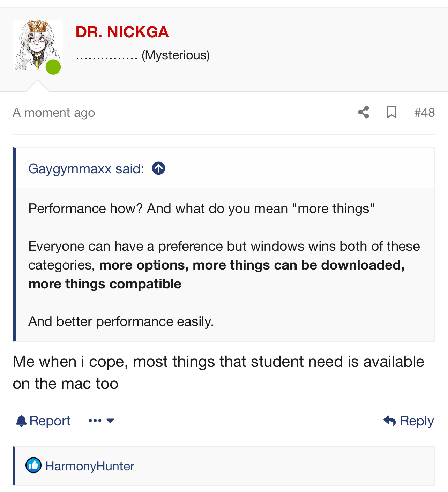Click the blue thumbs-up like icon
Viewport: 448px width, 492px height.
point(33,465)
